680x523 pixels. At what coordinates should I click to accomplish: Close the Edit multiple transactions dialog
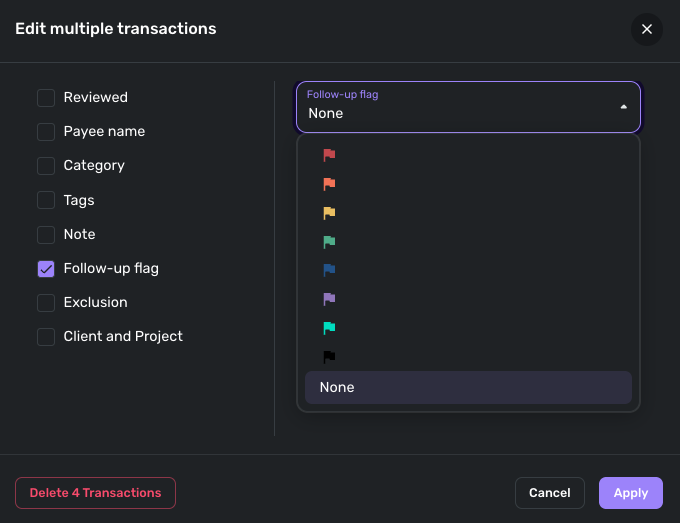646,29
